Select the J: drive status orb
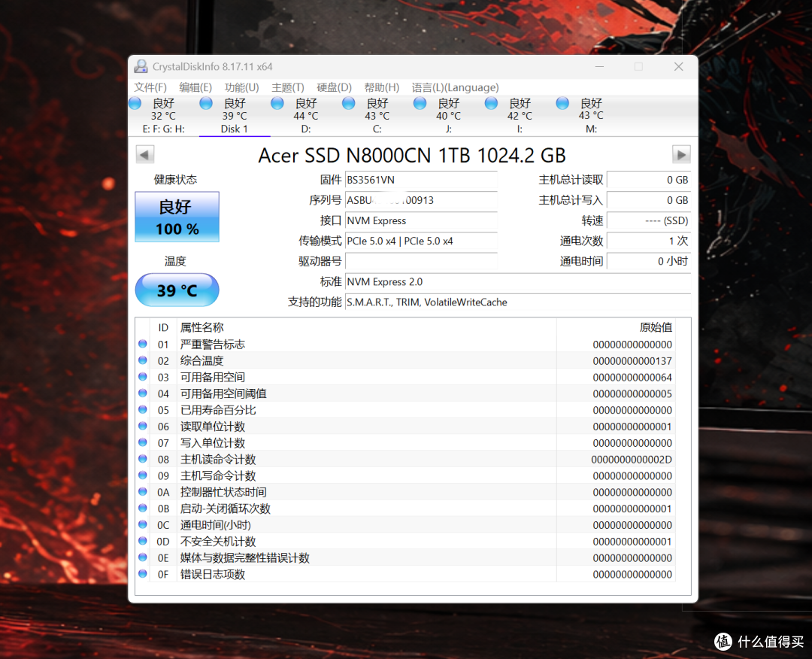This screenshot has width=812, height=659. tap(420, 103)
